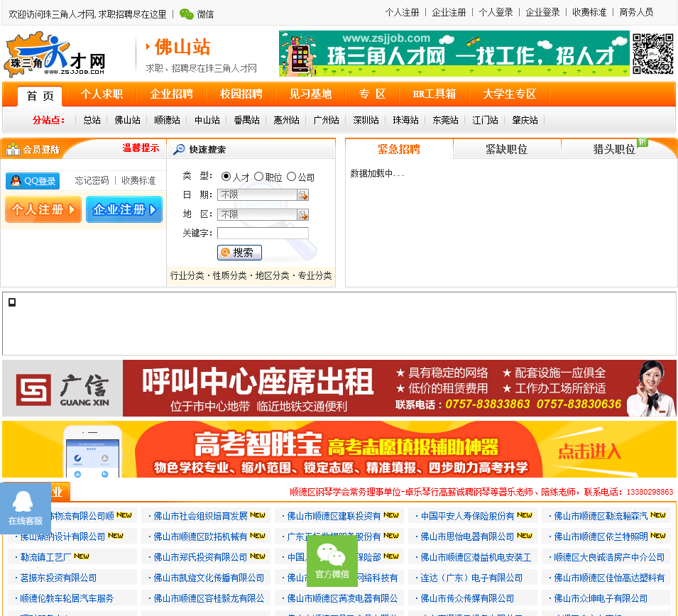The image size is (678, 616).
Task: Click top bar 企业注册 link
Action: pos(449,13)
